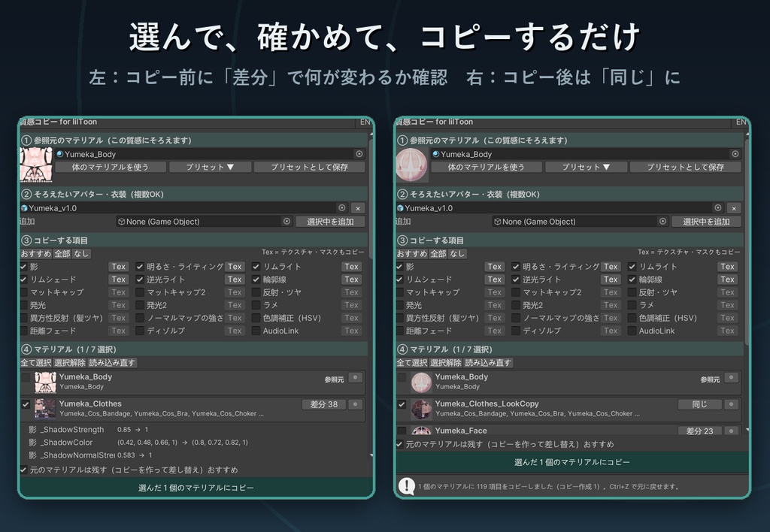Viewport: 770px width, 532px height.
Task: Click 選んだ1個のマテリアルにコピー in right window
Action: coord(572,462)
